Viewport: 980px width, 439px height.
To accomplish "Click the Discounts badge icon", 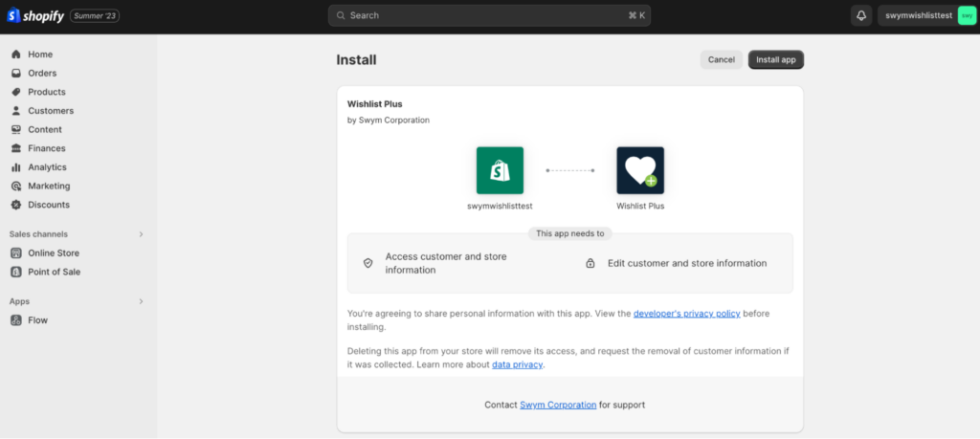I will coord(16,205).
